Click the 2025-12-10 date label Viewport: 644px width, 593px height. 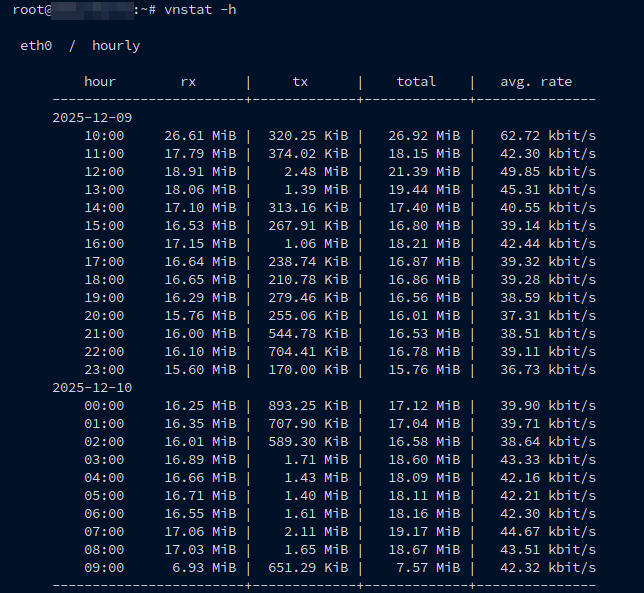92,388
